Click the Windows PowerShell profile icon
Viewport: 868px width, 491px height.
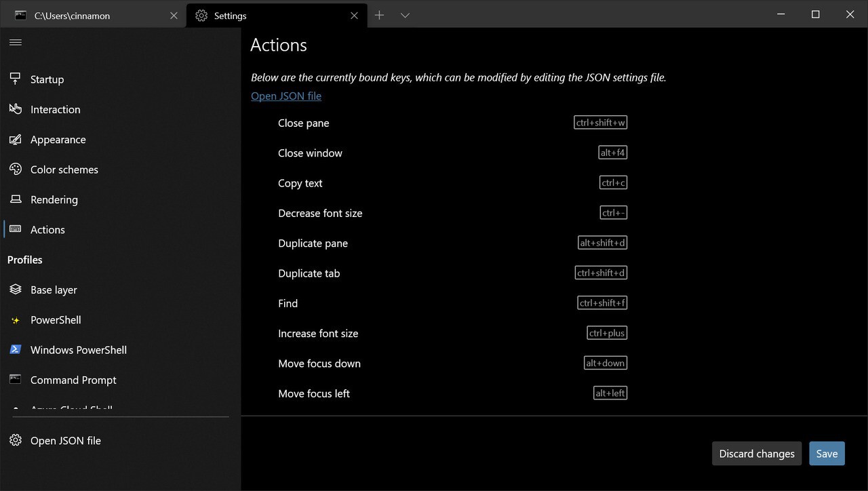pos(16,350)
